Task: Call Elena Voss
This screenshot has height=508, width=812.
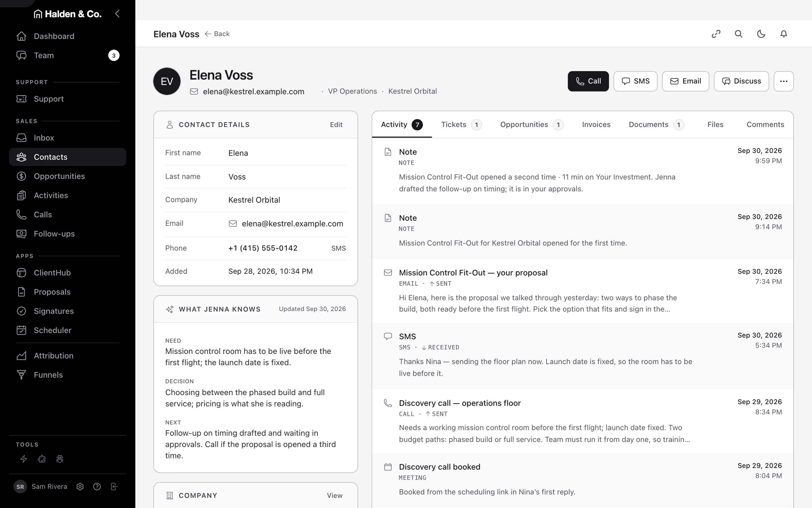Action: (x=588, y=81)
